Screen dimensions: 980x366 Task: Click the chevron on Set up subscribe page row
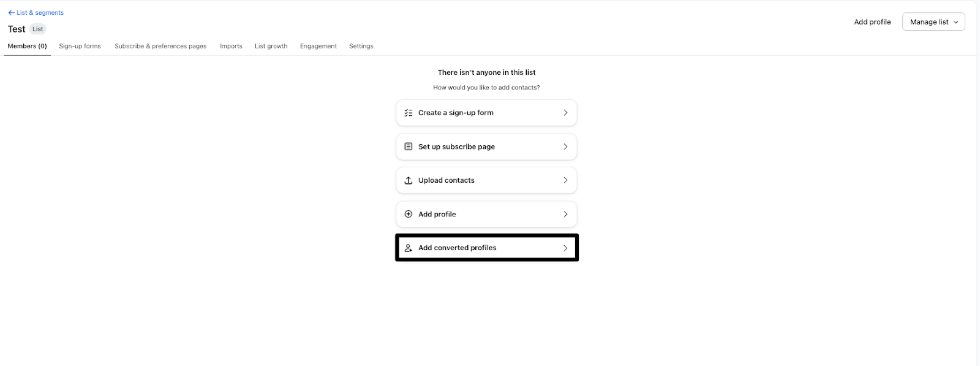tap(565, 147)
